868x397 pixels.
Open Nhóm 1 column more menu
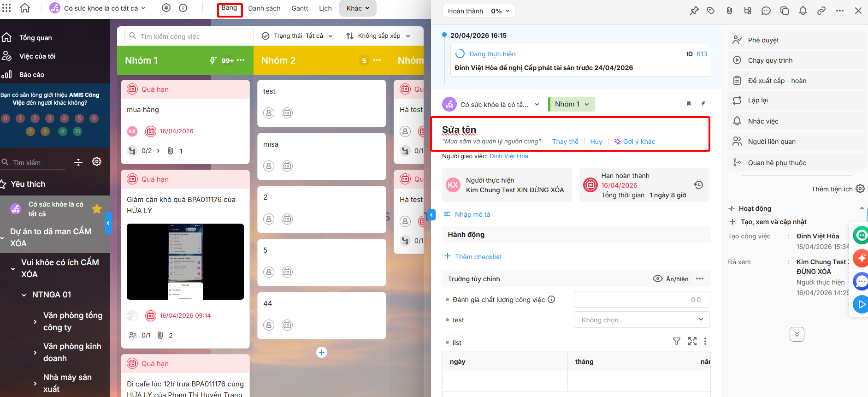point(241,60)
